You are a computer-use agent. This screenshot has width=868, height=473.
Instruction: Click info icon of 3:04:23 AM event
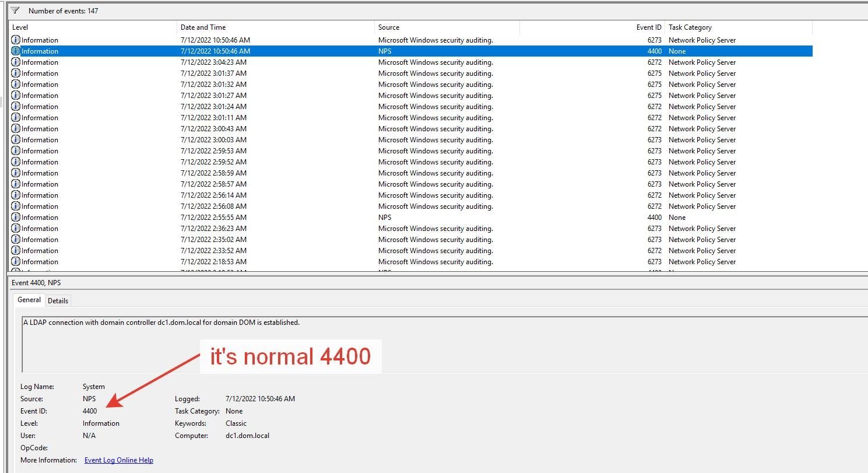tap(16, 62)
